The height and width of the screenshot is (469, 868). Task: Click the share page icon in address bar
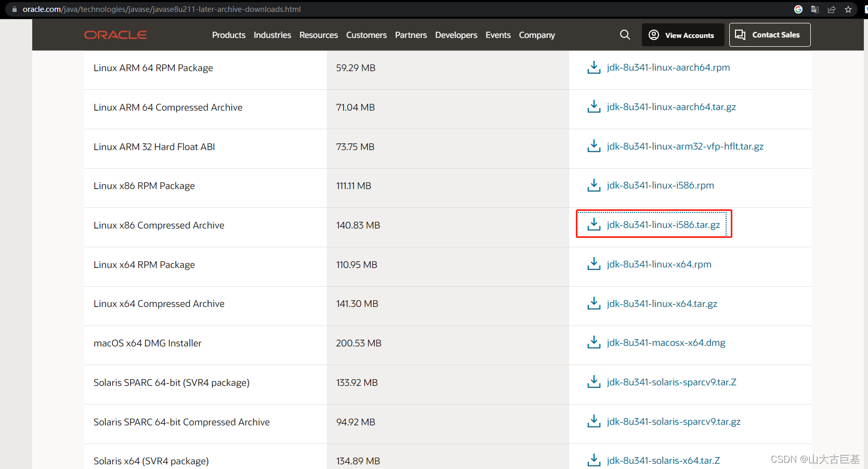pyautogui.click(x=832, y=9)
